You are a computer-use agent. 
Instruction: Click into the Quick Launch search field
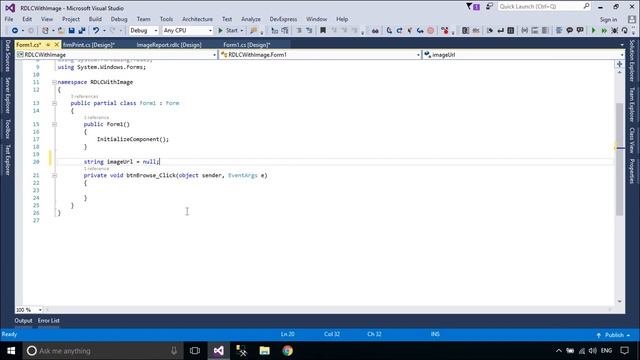click(540, 7)
